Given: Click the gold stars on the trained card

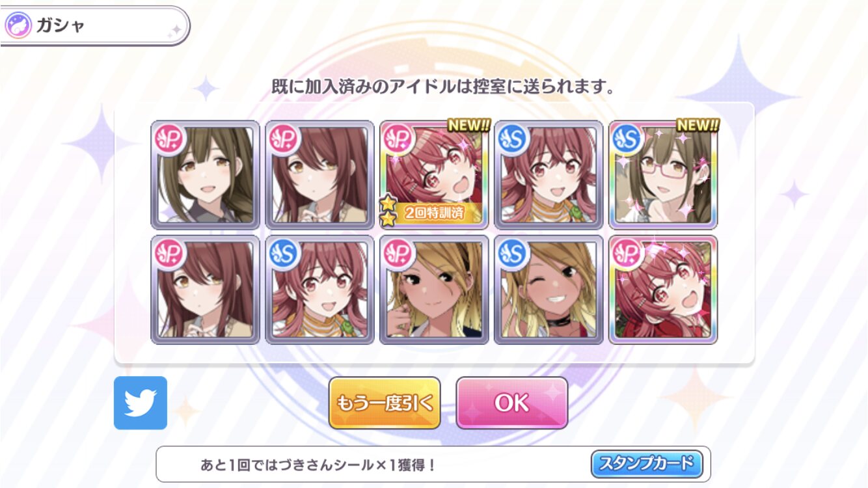Looking at the screenshot, I should (x=388, y=211).
